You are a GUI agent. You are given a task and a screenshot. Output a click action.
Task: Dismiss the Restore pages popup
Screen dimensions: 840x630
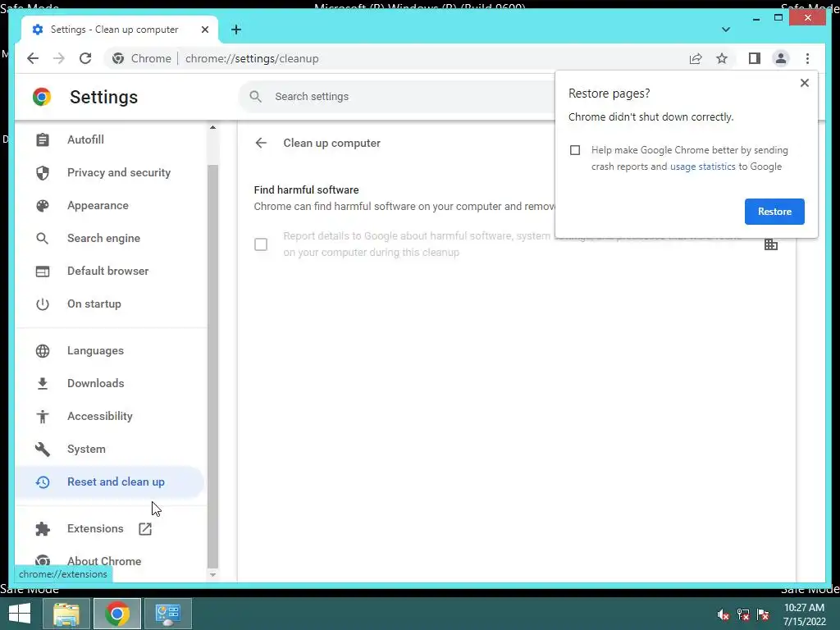pyautogui.click(x=804, y=83)
